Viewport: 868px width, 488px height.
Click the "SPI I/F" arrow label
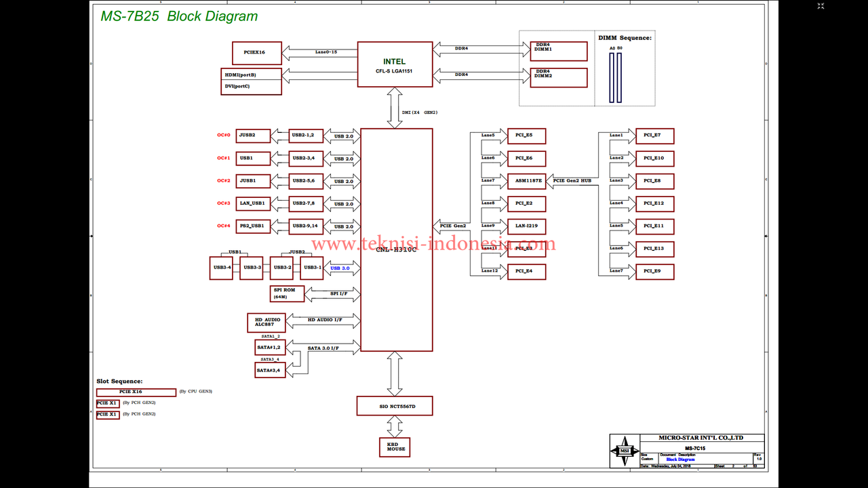point(339,293)
